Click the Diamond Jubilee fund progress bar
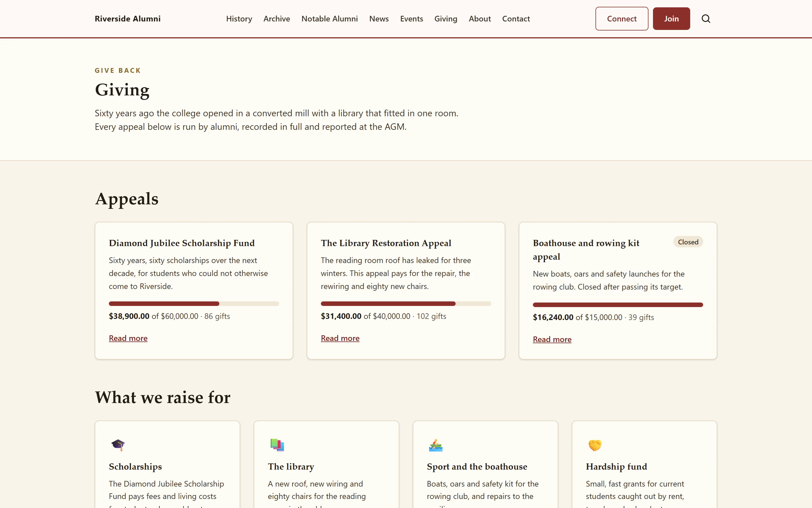Image resolution: width=812 pixels, height=508 pixels. [194, 304]
